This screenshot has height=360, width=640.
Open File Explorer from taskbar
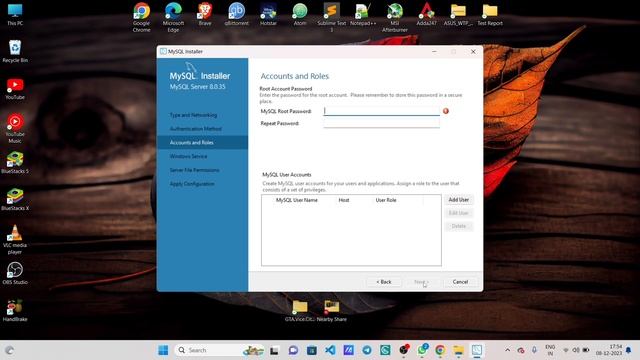pos(458,350)
